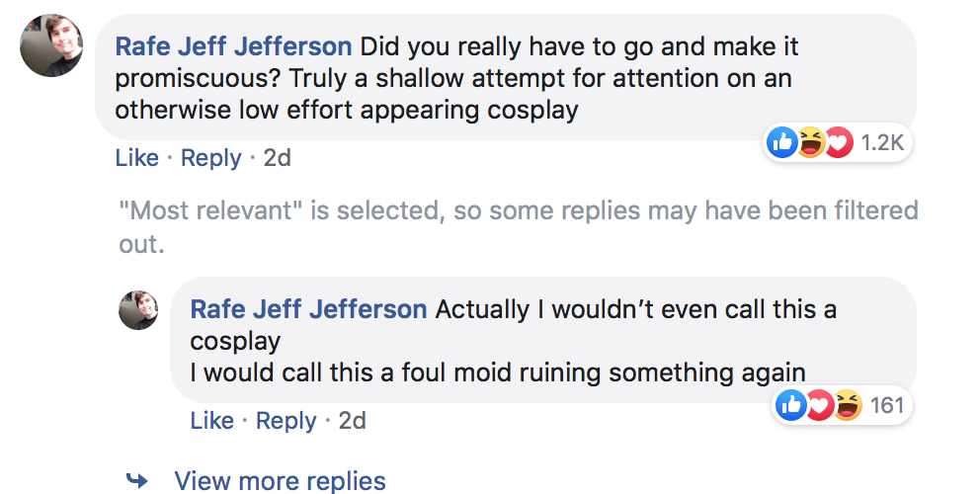Open the 161 reactions count on the reply
Image resolution: width=980 pixels, height=494 pixels.
tap(887, 405)
